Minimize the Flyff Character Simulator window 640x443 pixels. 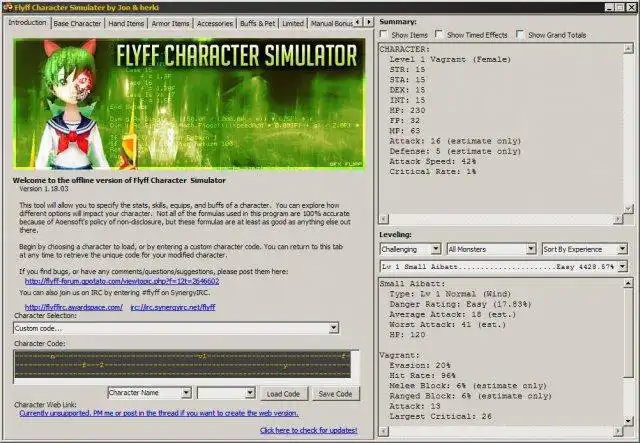point(609,7)
